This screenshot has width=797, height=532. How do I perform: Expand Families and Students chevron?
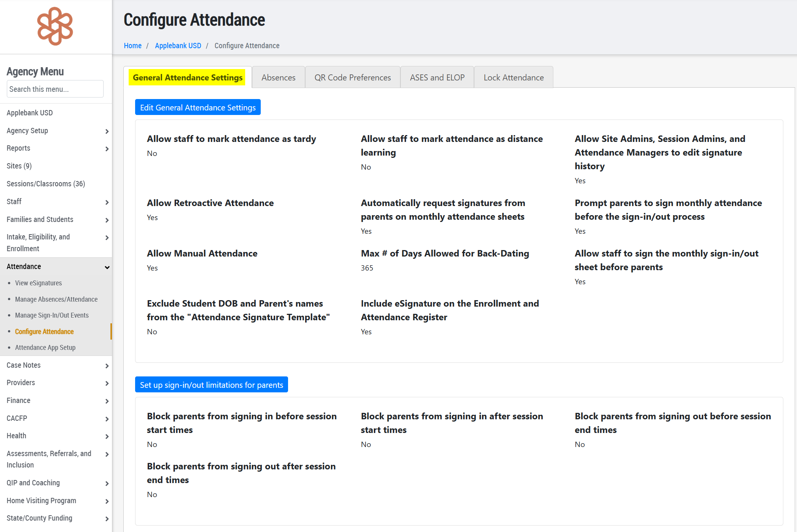(107, 220)
